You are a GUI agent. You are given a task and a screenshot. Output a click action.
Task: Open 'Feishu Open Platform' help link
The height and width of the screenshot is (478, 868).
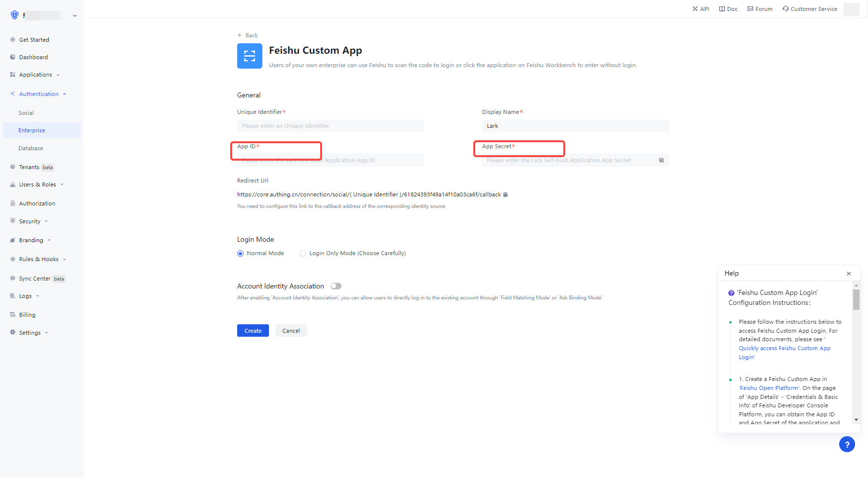click(769, 388)
